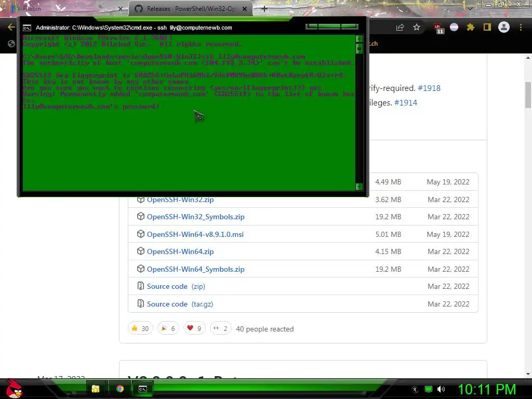Screen dimensions: 532x399
Task: Select the Releases PowerShell/Win32-OpenSSH tab
Action: (190, 9)
